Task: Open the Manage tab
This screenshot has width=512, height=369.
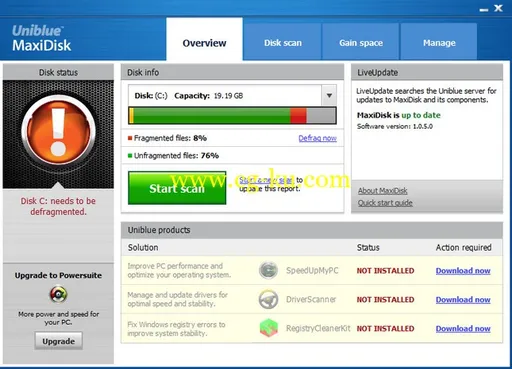Action: pos(439,43)
